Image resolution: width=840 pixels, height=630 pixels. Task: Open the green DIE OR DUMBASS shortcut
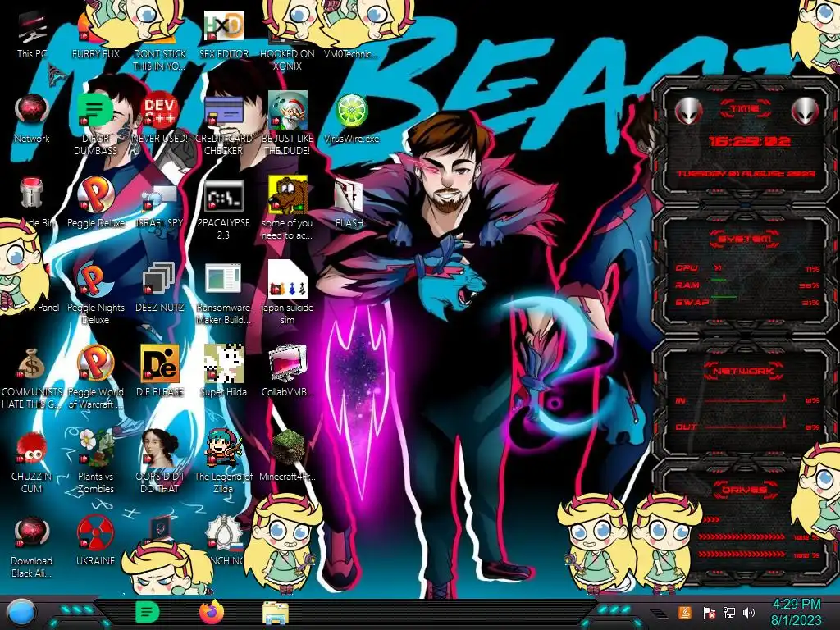[x=95, y=126]
